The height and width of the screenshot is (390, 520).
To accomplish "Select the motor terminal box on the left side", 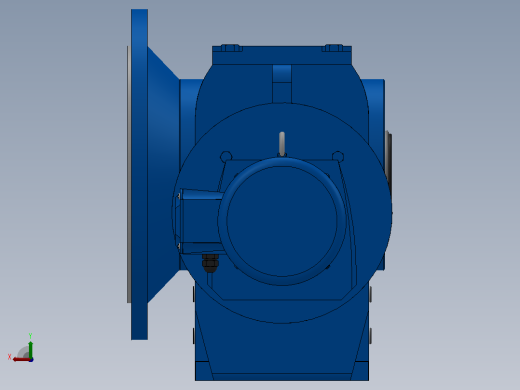I will pos(200,222).
